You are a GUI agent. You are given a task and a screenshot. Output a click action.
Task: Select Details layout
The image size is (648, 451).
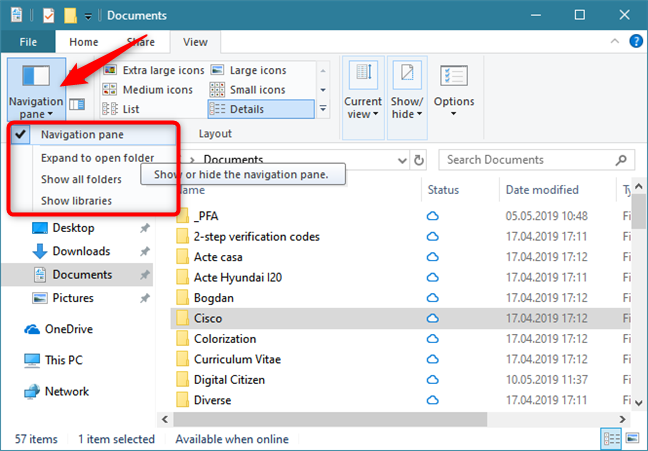tap(261, 109)
